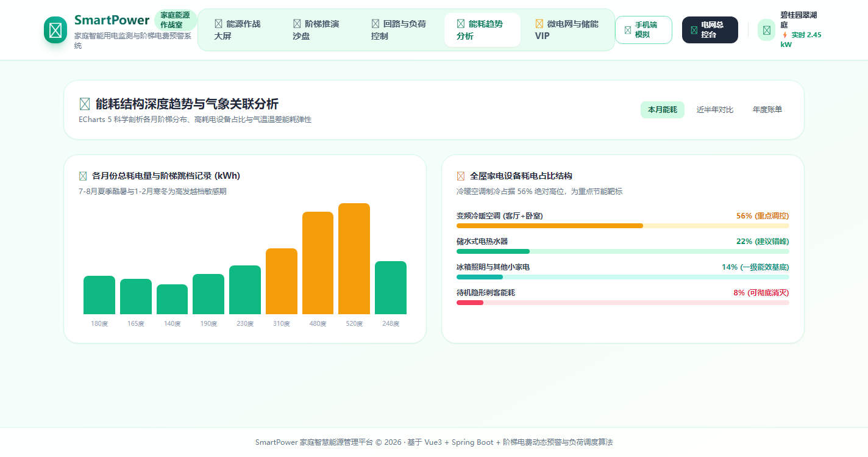Image resolution: width=868 pixels, height=457 pixels.
Task: Click the 8% (可彻底消灭) label
Action: [x=761, y=293]
